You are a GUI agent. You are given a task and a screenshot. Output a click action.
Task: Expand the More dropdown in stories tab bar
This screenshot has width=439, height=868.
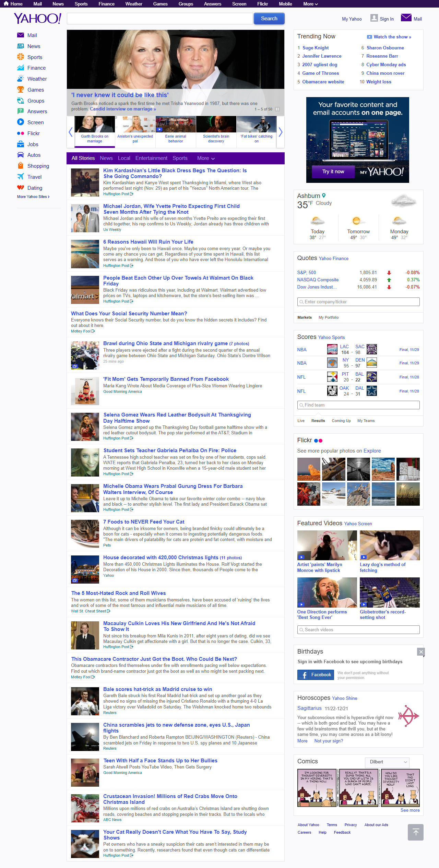206,158
